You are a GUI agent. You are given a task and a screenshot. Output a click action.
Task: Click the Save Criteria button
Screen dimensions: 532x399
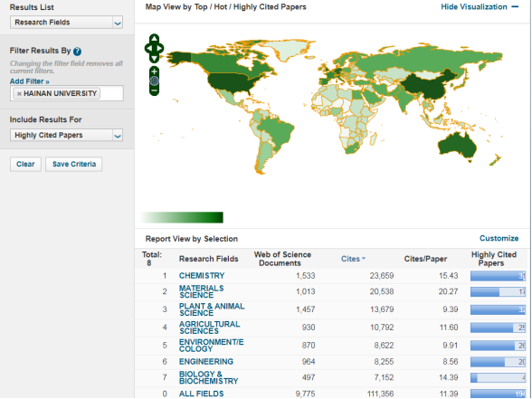pos(74,165)
